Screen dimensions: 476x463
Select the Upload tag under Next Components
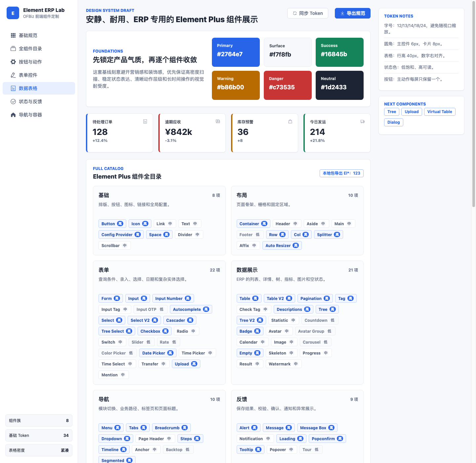click(x=412, y=112)
